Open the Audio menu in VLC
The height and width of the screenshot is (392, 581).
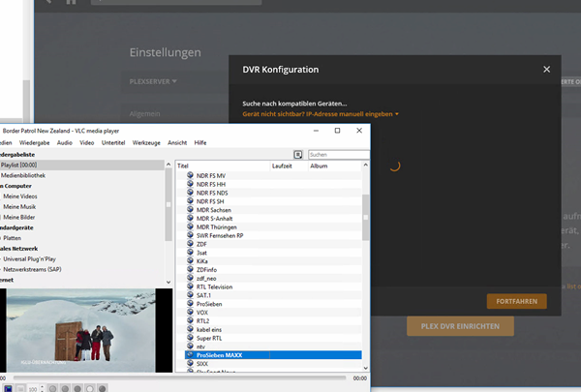click(65, 142)
